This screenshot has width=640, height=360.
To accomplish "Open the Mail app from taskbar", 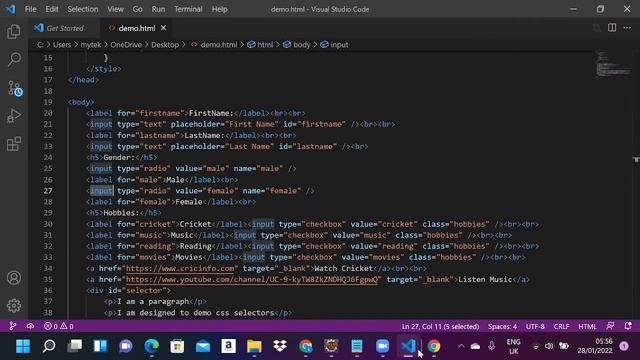I will (203, 346).
